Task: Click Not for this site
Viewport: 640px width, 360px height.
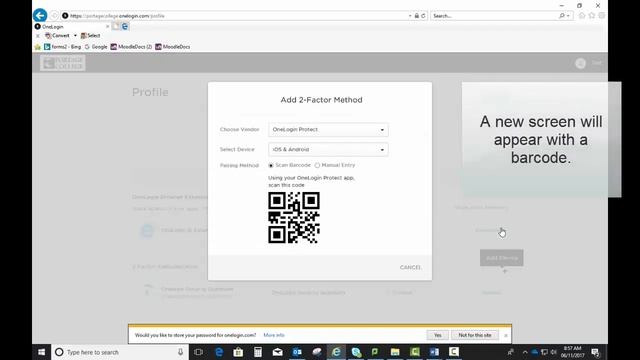Action: [475, 335]
